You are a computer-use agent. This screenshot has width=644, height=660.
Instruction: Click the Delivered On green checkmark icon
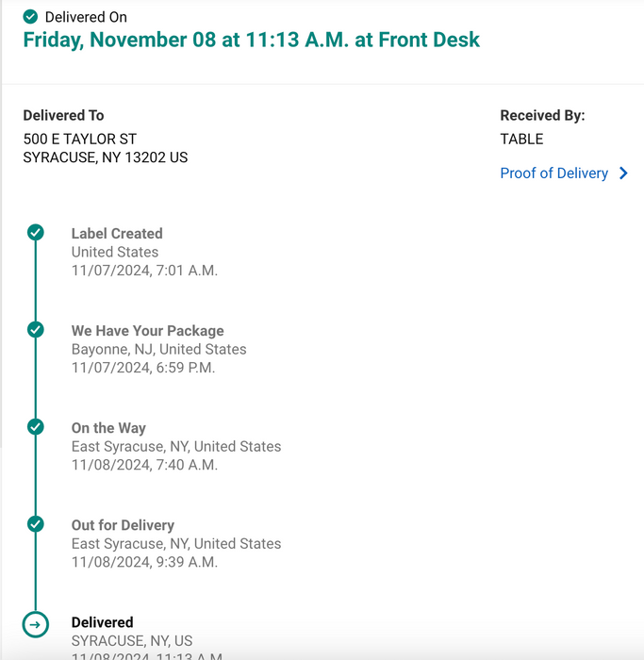click(x=31, y=17)
